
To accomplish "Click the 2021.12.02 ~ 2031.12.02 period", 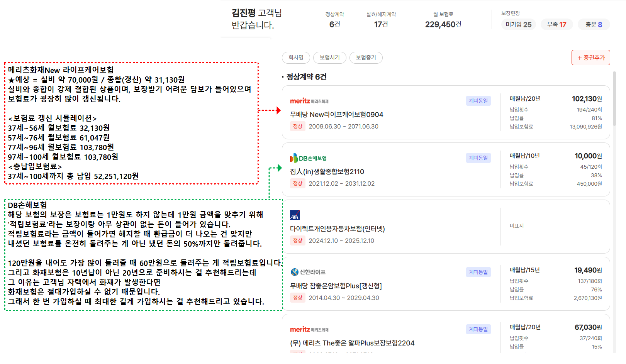I will point(341,183).
